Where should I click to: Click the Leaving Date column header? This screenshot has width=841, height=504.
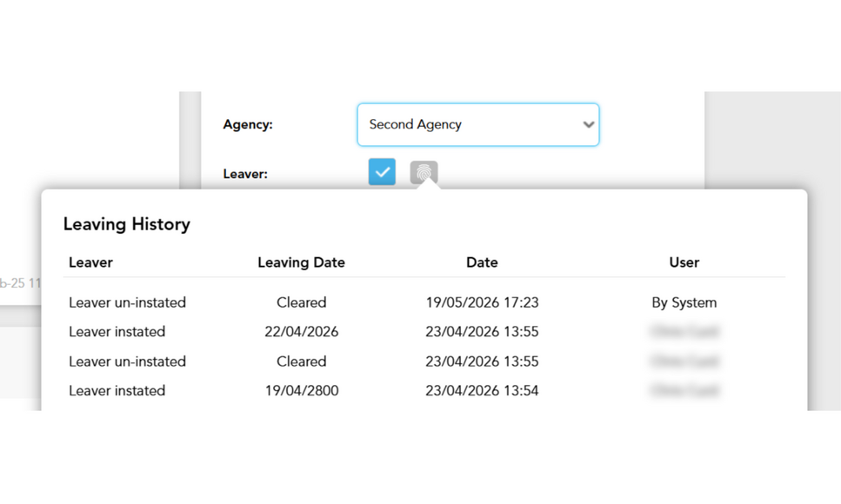(301, 262)
